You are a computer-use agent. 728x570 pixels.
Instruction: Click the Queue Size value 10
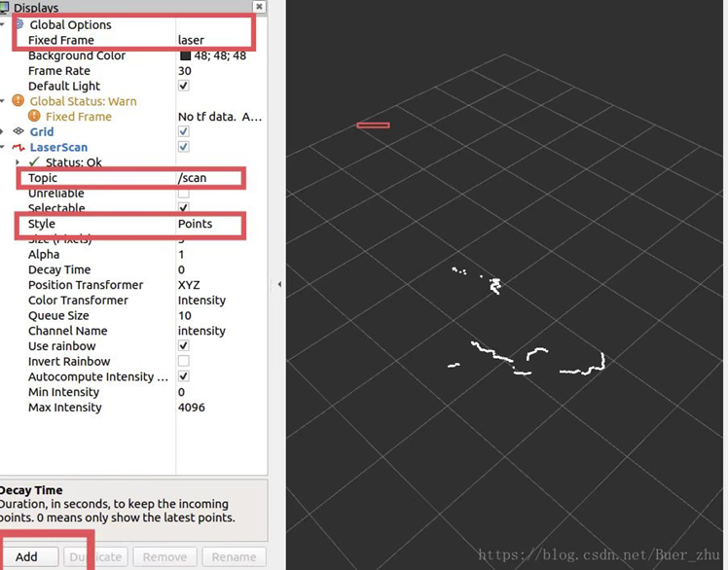(x=185, y=315)
